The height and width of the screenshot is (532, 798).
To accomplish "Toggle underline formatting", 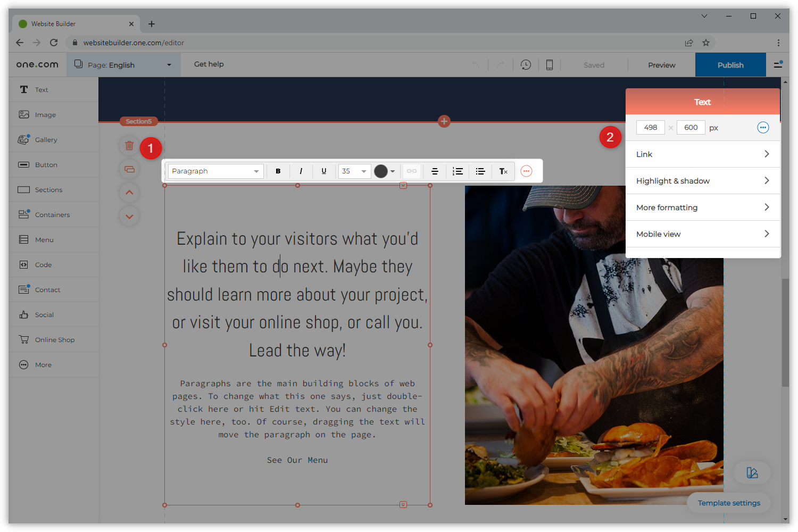I will (324, 171).
